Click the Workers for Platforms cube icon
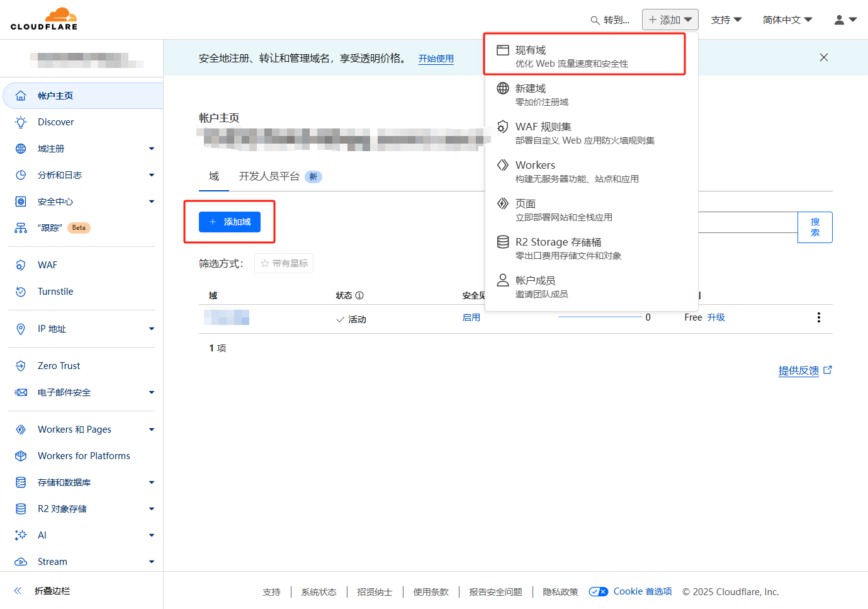868x609 pixels. click(21, 456)
